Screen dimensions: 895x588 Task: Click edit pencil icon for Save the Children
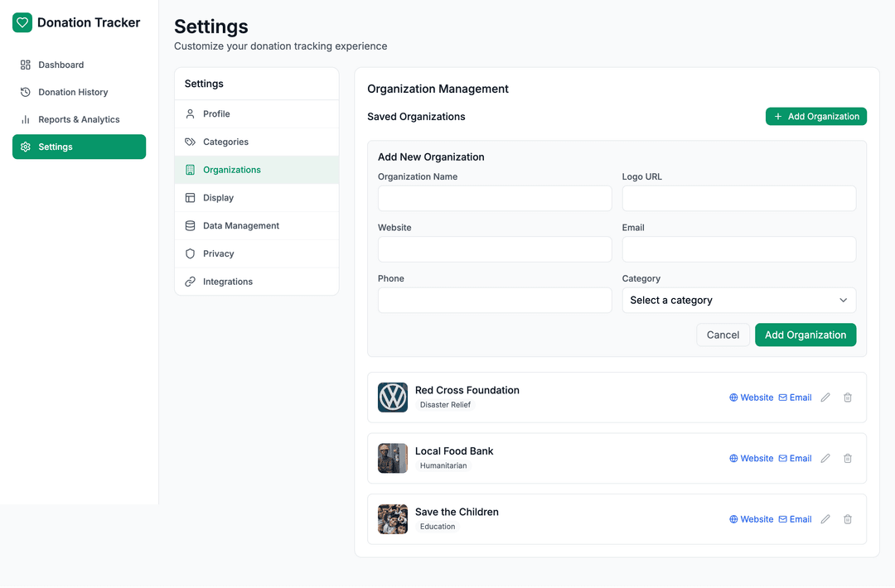(825, 519)
